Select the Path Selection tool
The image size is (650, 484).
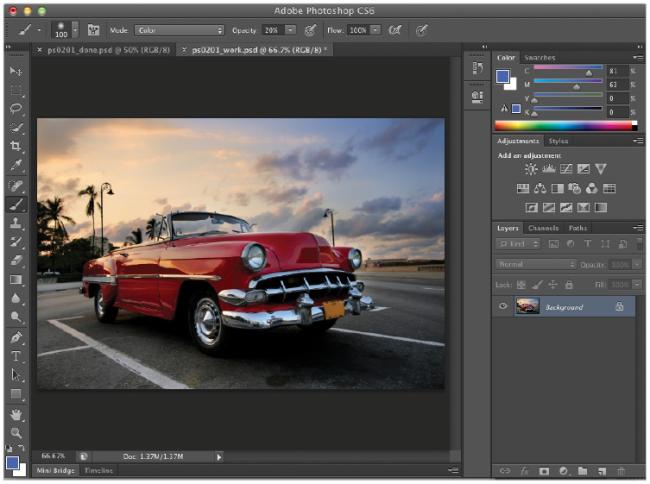pyautogui.click(x=16, y=375)
